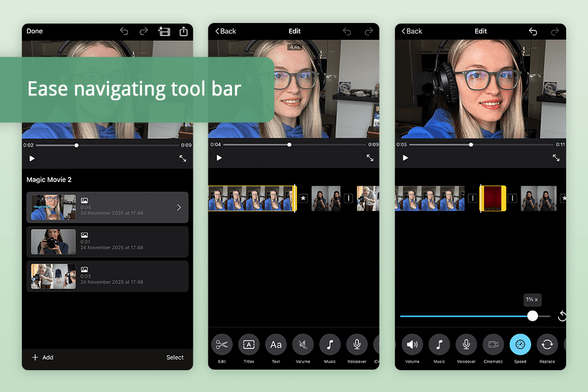
Task: Open the Titles tool
Action: (249, 344)
